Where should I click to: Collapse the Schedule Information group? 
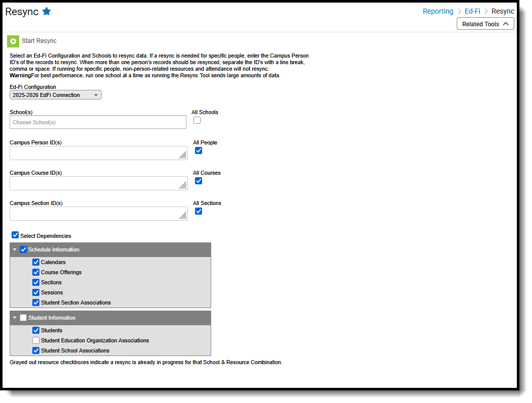15,249
